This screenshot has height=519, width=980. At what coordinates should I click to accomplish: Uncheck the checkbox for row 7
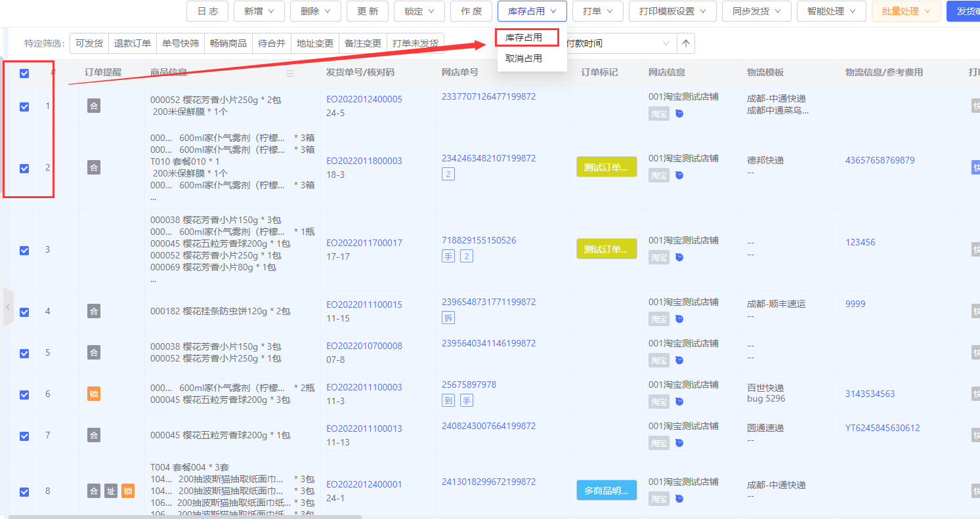[x=24, y=436]
